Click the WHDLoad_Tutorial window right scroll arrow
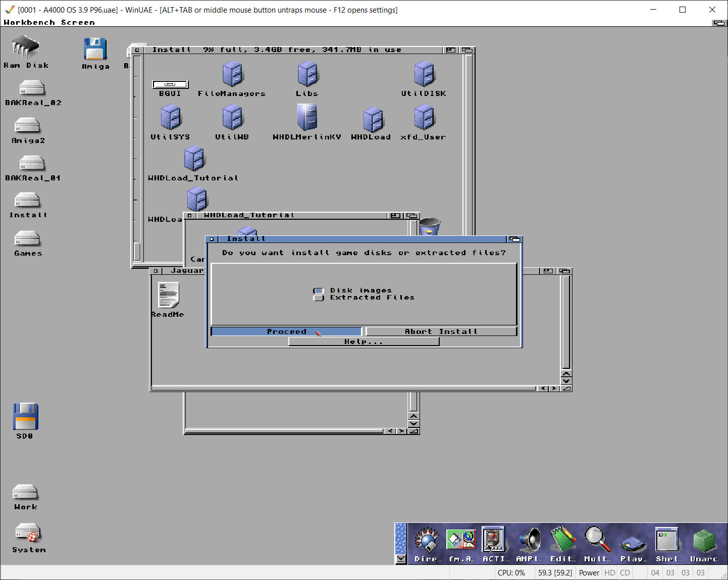The width and height of the screenshot is (728, 580). pos(401,431)
